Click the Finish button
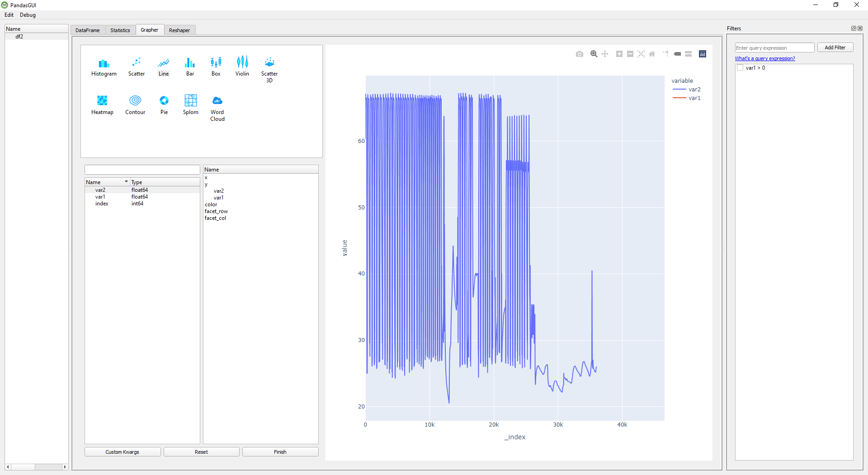The width and height of the screenshot is (868, 475). click(x=280, y=452)
